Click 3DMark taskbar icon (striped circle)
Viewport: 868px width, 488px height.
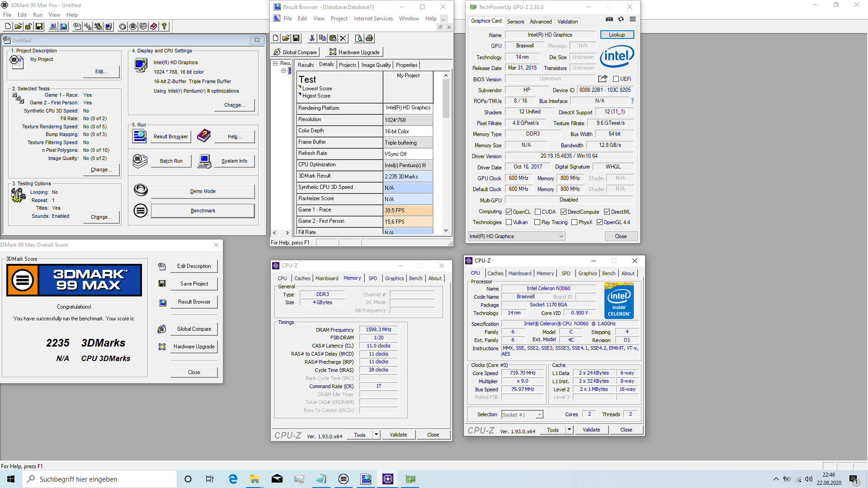(344, 479)
